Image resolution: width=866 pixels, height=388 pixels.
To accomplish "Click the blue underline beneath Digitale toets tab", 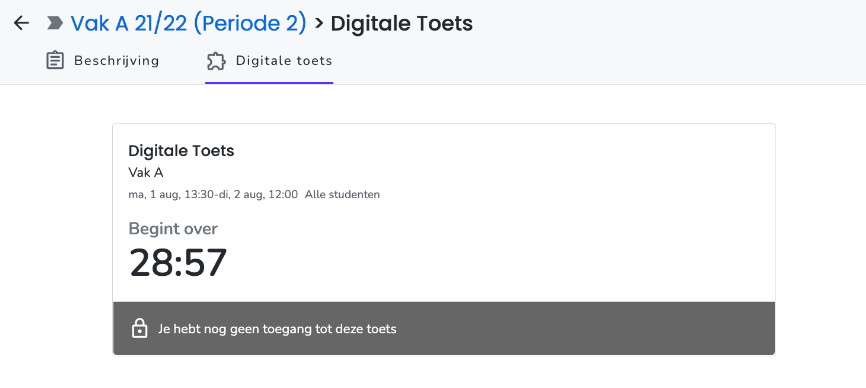I will (269, 83).
